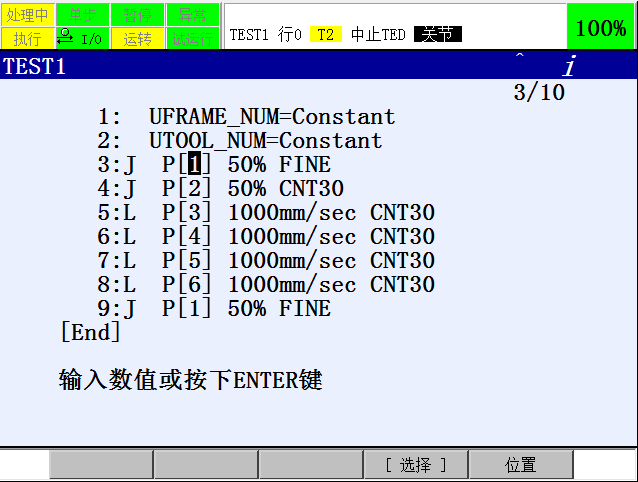Click the 处理中 status indicator
The height and width of the screenshot is (482, 638).
coord(28,15)
